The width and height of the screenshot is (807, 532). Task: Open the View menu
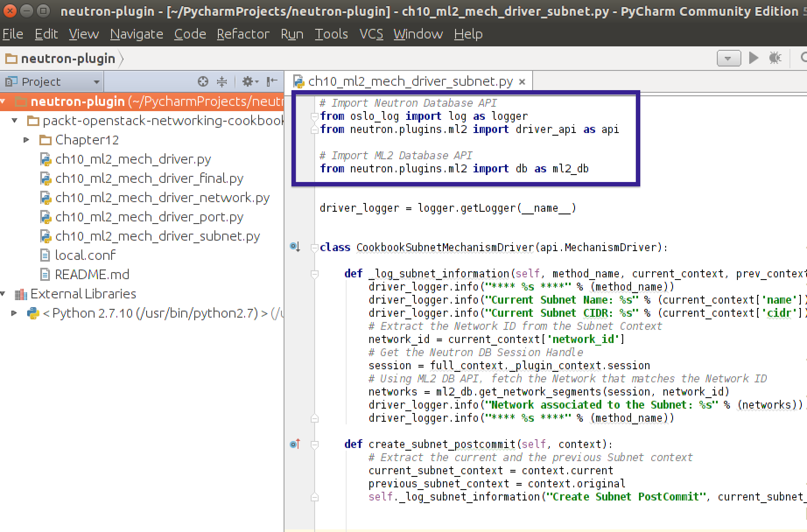pos(84,34)
